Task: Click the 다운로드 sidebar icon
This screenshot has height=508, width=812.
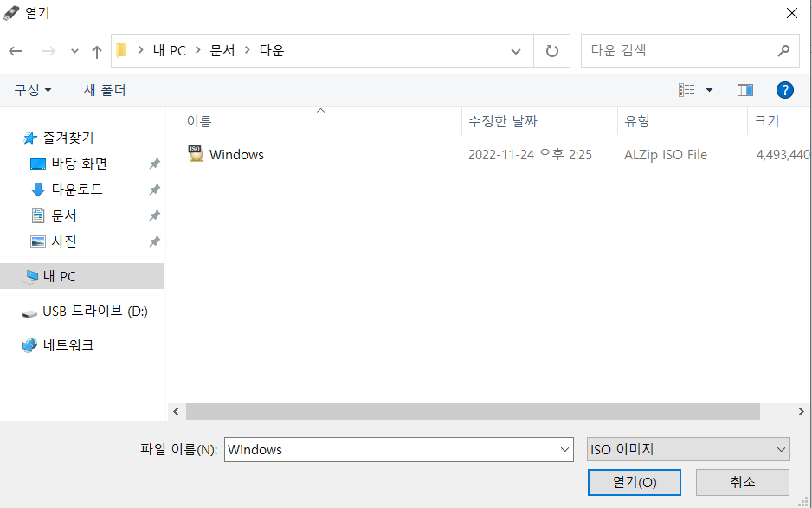Action: point(36,189)
